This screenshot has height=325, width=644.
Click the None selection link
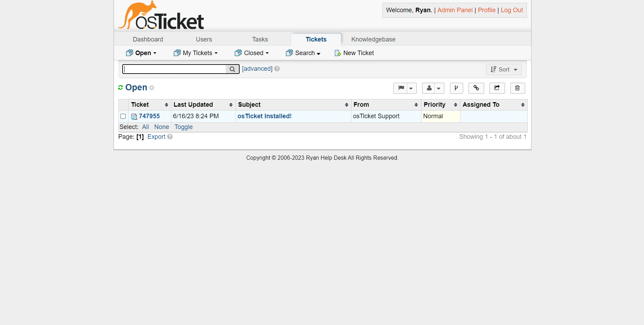pyautogui.click(x=162, y=127)
